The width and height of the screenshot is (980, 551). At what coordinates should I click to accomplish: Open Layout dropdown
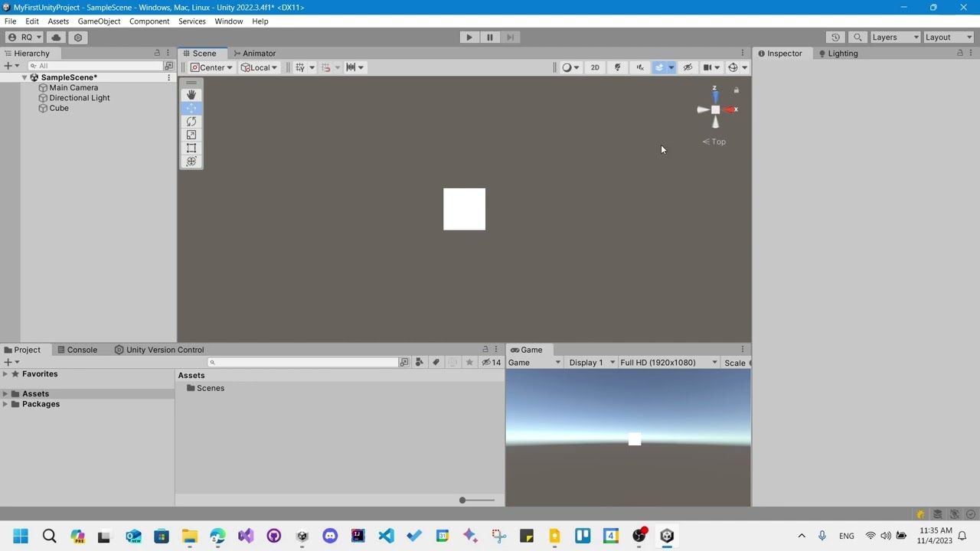949,37
